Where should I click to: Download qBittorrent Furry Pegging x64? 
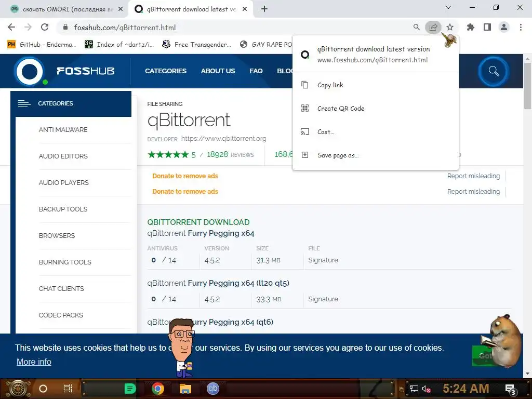coord(201,233)
